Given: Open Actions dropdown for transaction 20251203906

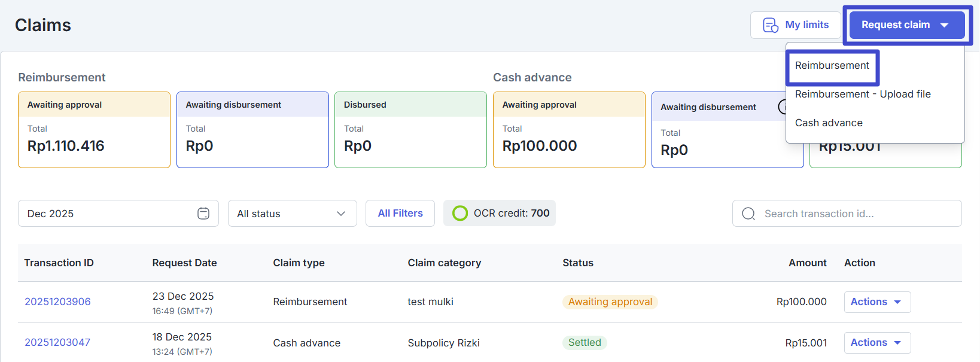Looking at the screenshot, I should point(876,302).
